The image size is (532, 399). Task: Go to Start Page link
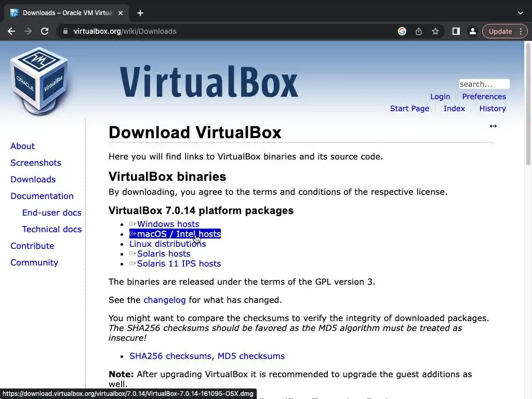click(x=409, y=109)
